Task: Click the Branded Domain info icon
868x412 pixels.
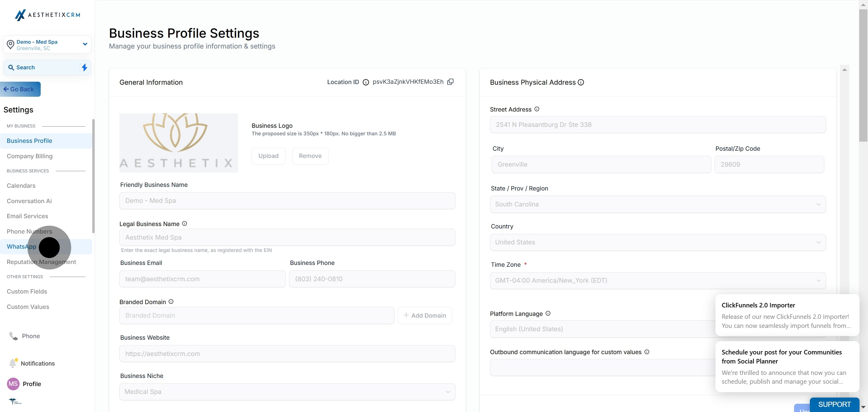Action: 171,302
